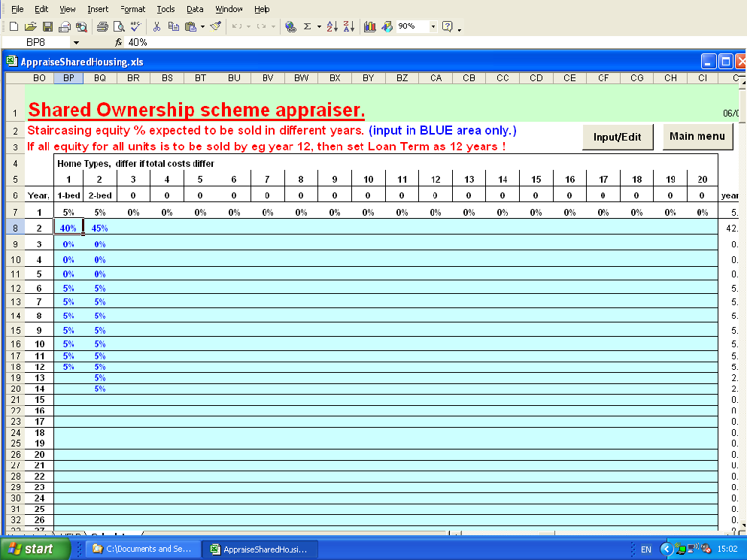This screenshot has height=560, width=747.
Task: Open the Data menu
Action: click(x=195, y=9)
